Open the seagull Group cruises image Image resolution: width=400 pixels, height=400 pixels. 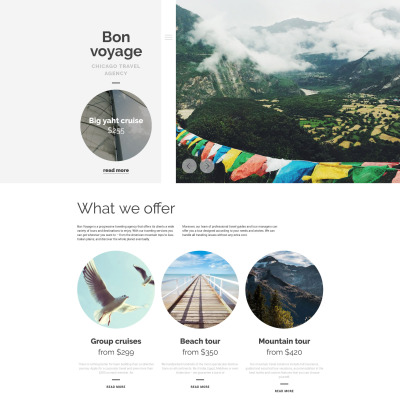[116, 290]
